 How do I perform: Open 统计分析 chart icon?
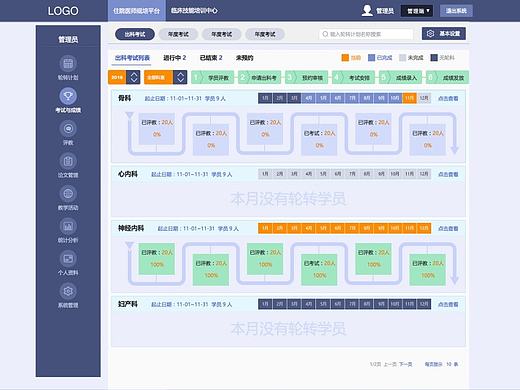pyautogui.click(x=68, y=226)
